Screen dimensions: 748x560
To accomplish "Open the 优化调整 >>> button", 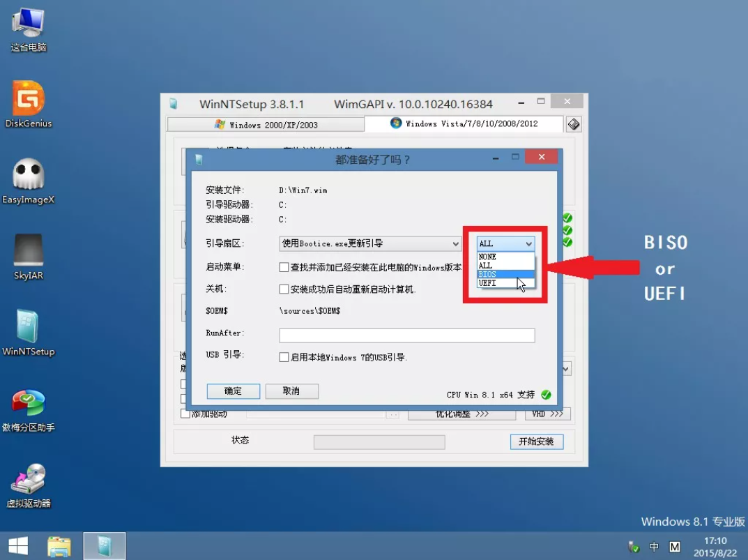I will click(461, 414).
